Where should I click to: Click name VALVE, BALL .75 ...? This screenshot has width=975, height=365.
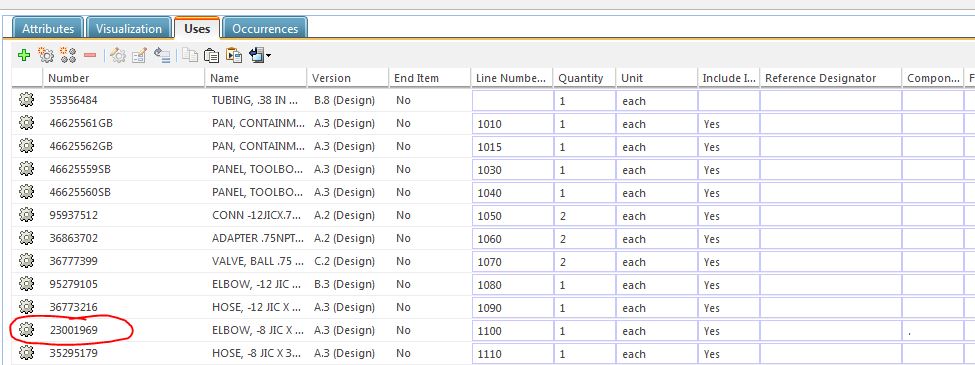pos(257,261)
